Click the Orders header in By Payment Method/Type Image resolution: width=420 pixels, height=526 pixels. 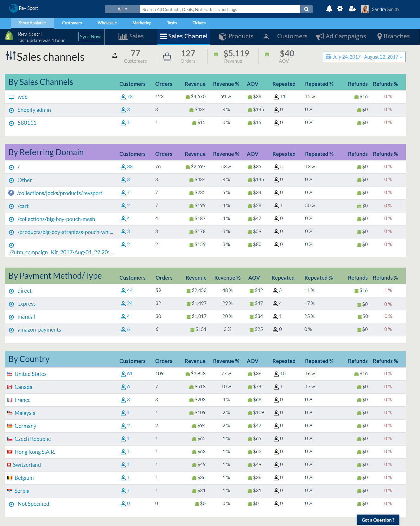click(164, 278)
